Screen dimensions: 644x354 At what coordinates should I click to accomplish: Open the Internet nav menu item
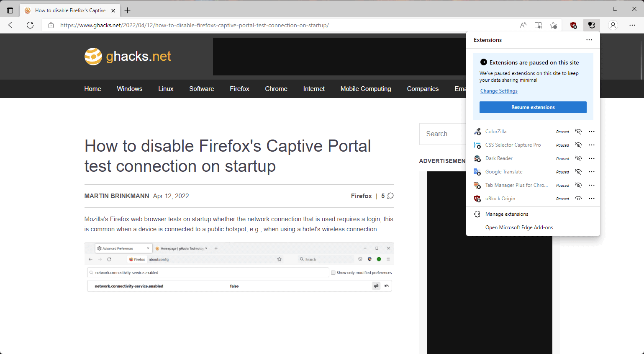314,89
